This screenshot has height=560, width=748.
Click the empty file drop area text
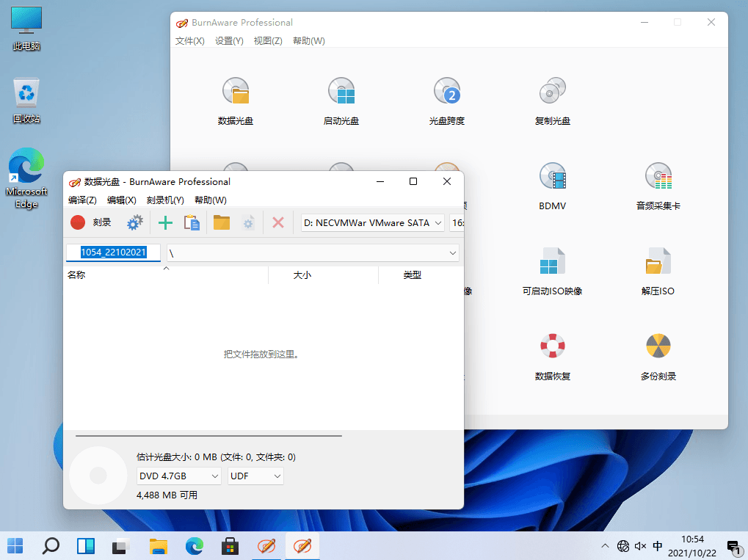[262, 354]
